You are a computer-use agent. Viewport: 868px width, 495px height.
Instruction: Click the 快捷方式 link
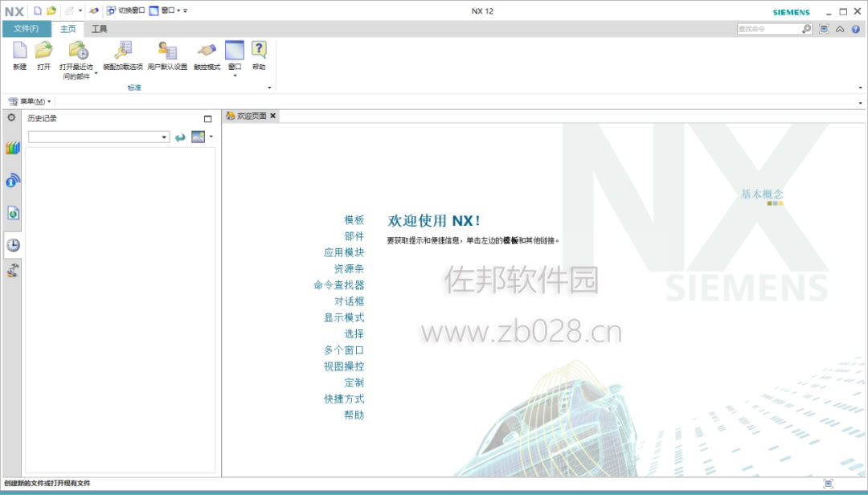click(x=344, y=399)
